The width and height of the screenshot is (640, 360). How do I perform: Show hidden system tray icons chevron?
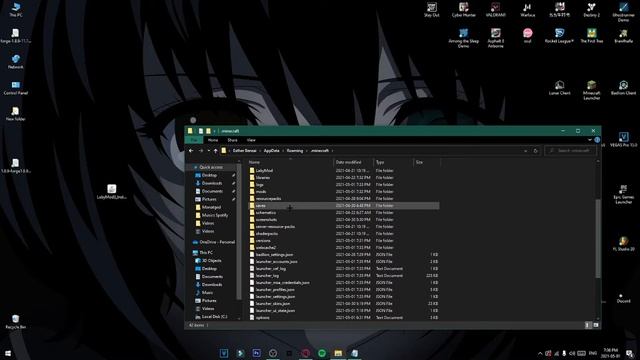540,353
